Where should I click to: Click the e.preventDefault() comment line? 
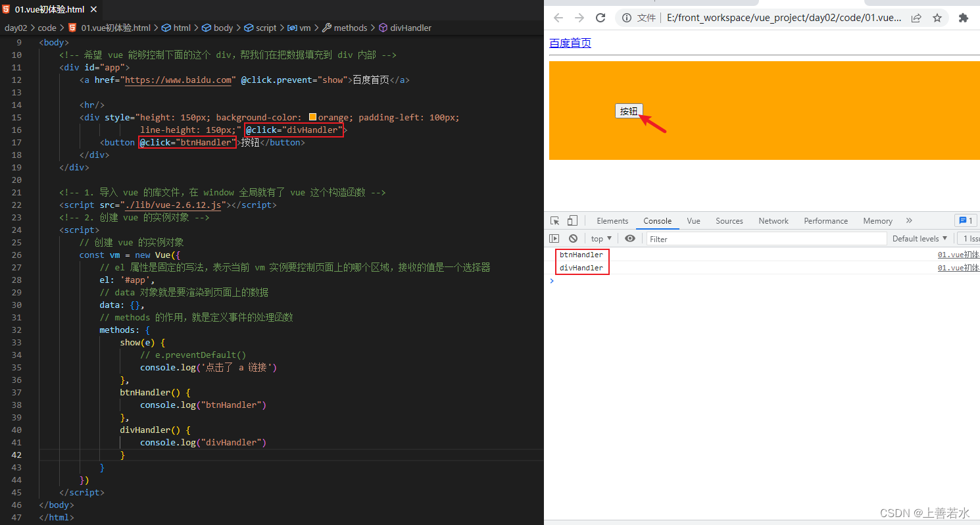pyautogui.click(x=193, y=355)
